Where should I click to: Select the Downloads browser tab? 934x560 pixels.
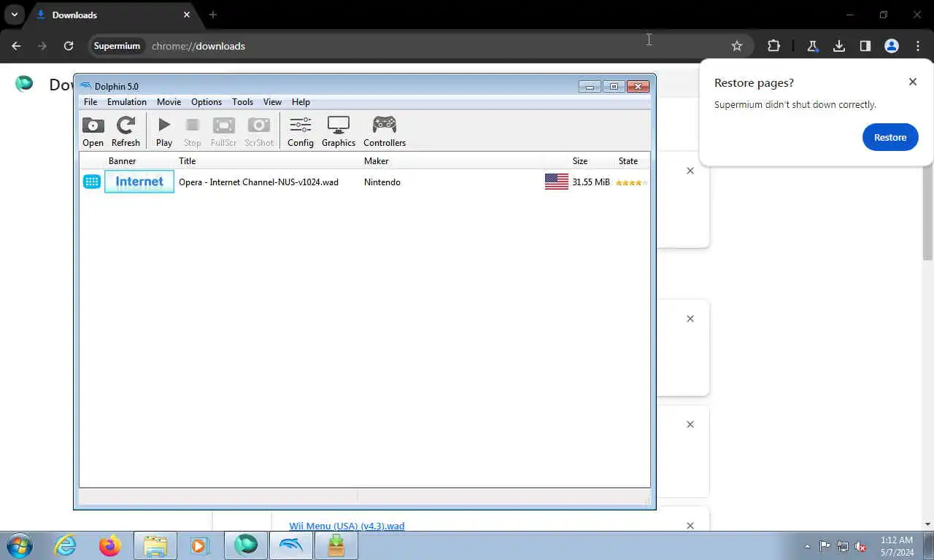click(x=113, y=15)
